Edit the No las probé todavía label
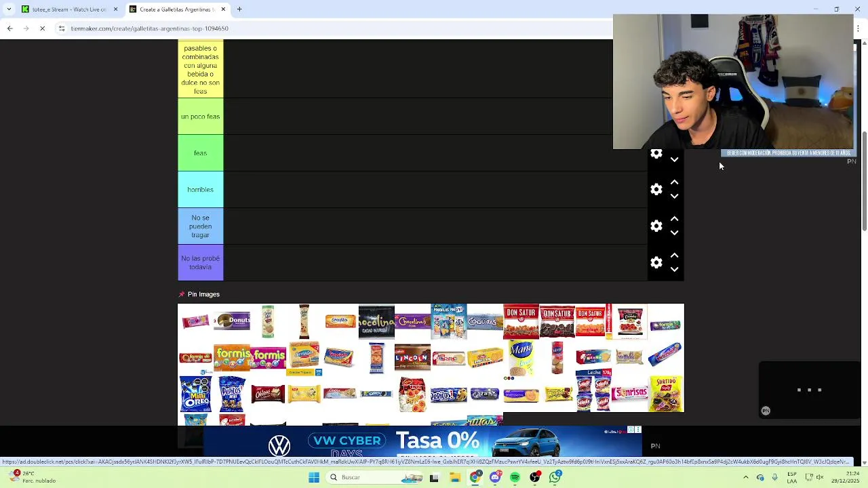868x488 pixels. tap(200, 263)
